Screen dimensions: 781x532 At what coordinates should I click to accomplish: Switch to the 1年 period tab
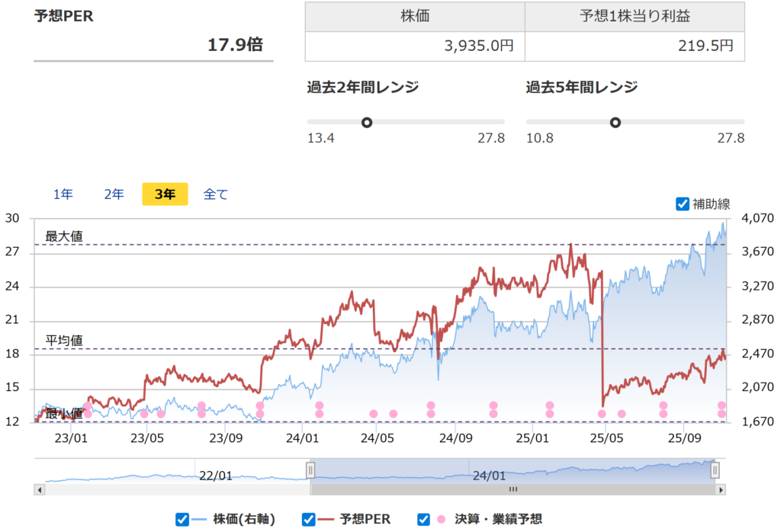click(x=63, y=194)
